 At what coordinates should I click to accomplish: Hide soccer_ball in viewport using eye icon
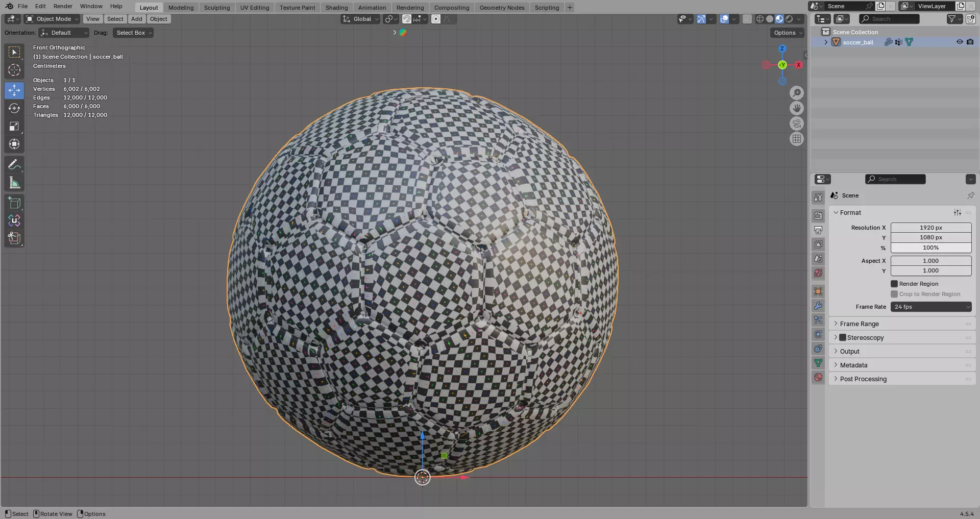960,42
